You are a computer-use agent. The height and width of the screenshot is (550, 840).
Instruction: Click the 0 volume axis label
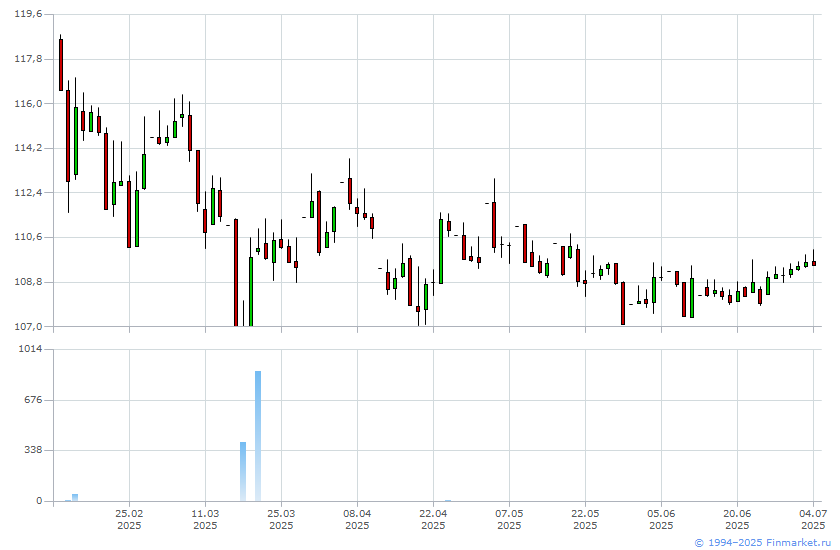39,501
